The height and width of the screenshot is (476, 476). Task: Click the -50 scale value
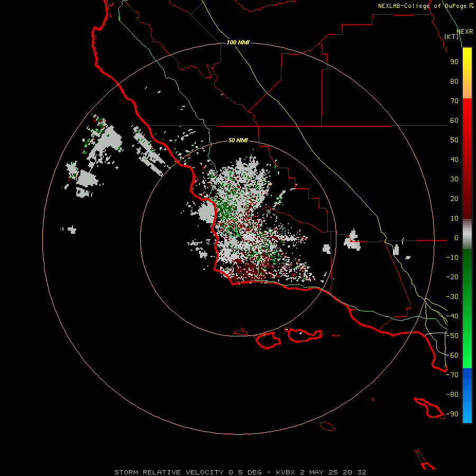(x=452, y=336)
